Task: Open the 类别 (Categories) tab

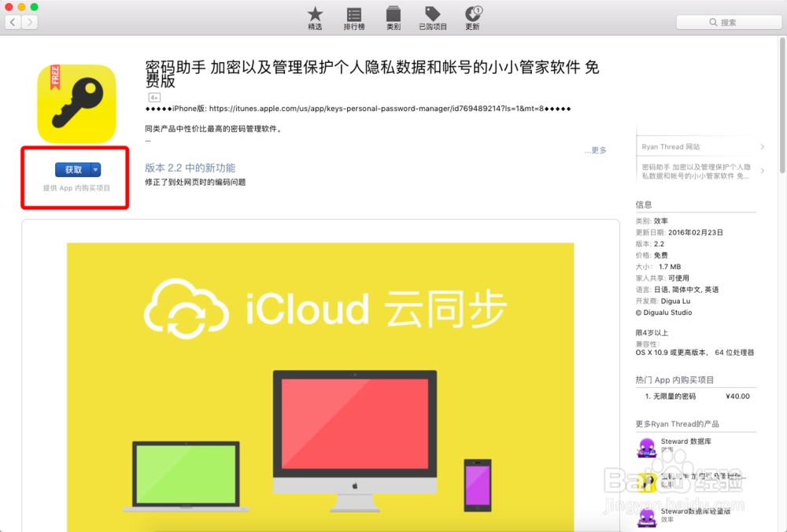Action: point(393,19)
